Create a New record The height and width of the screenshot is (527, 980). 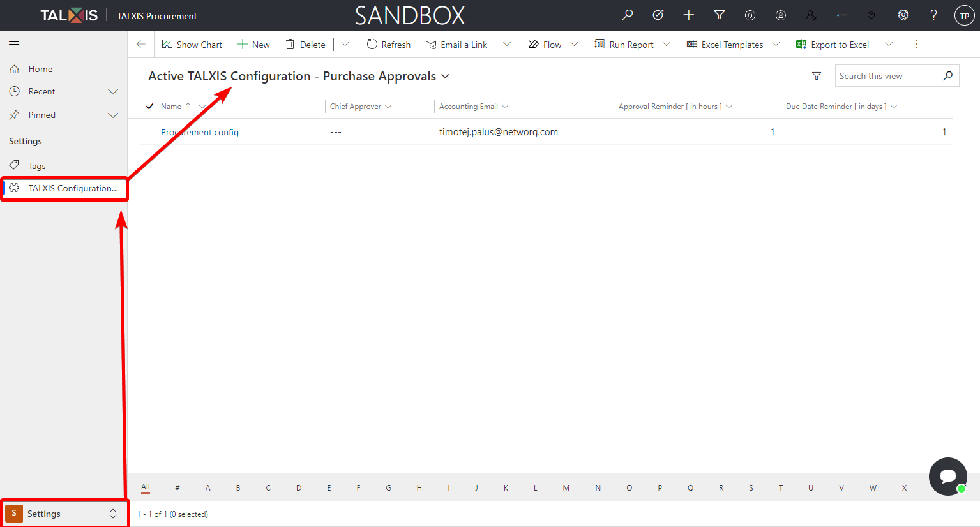click(x=253, y=44)
